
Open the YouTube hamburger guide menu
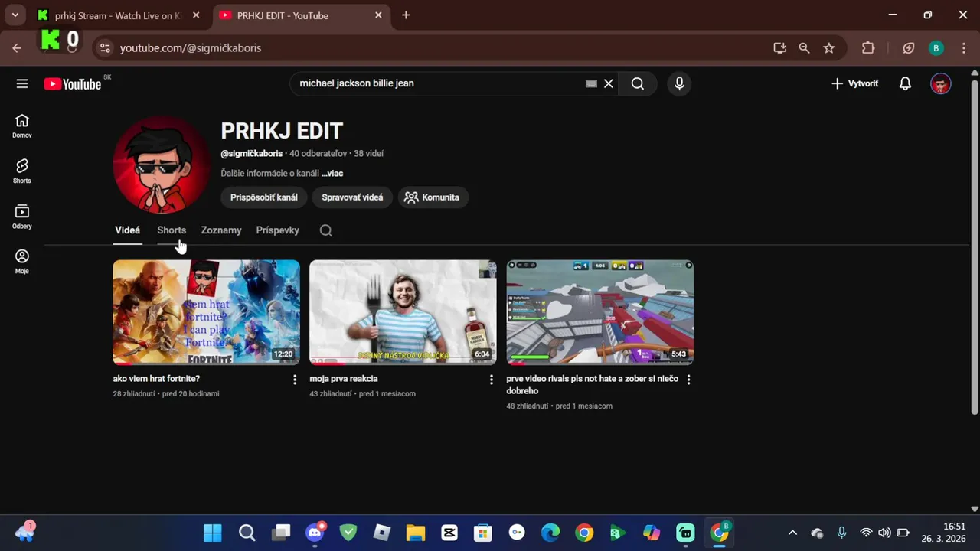pyautogui.click(x=22, y=83)
